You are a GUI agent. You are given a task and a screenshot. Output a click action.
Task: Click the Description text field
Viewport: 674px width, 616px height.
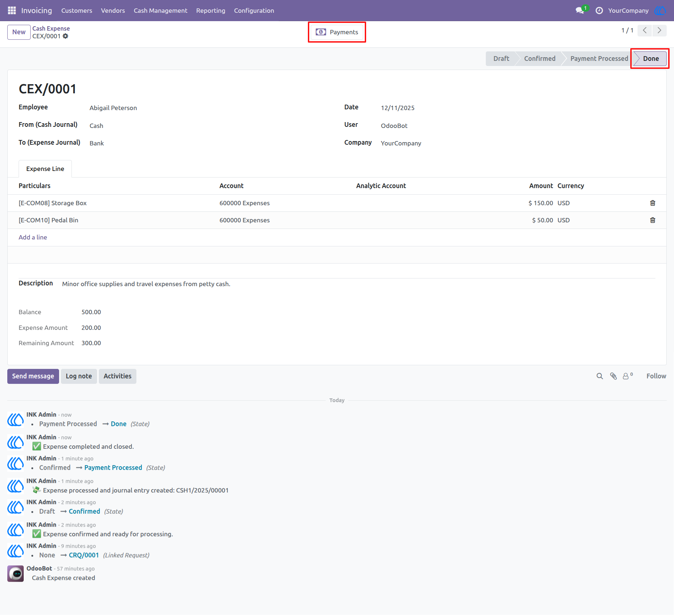[146, 284]
